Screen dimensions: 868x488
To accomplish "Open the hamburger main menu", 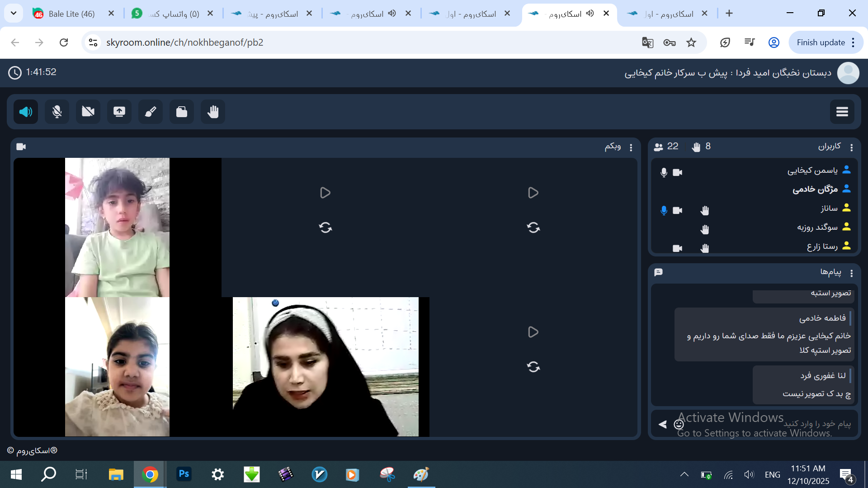I will [842, 112].
